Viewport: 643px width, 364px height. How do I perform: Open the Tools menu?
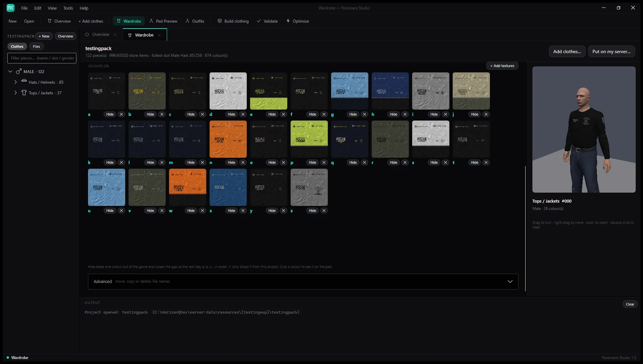[x=68, y=8]
